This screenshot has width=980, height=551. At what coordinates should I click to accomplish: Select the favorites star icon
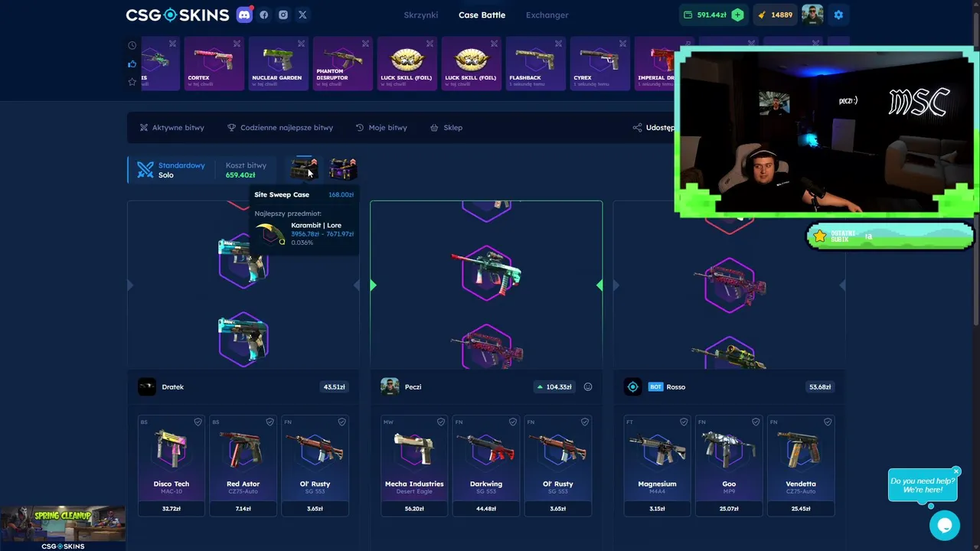point(132,82)
